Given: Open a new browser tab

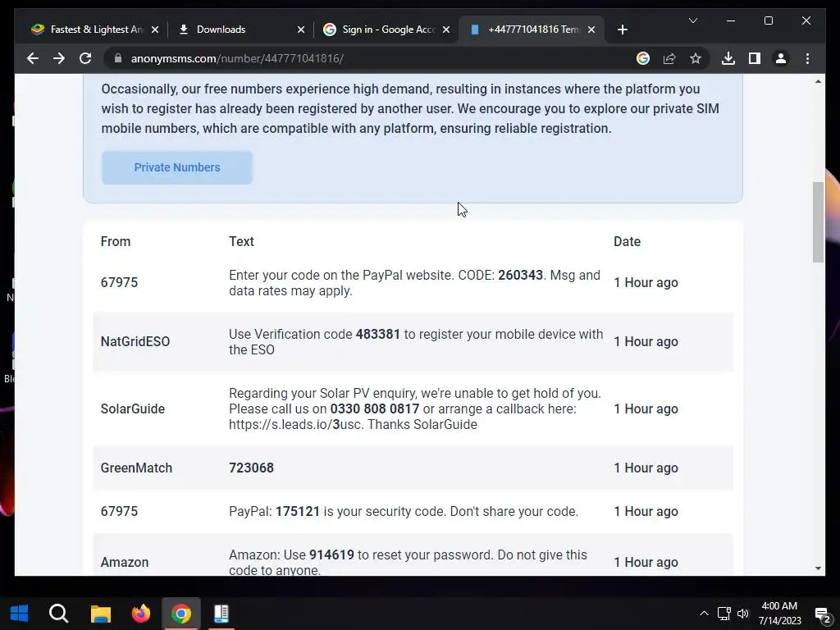Looking at the screenshot, I should (x=623, y=30).
